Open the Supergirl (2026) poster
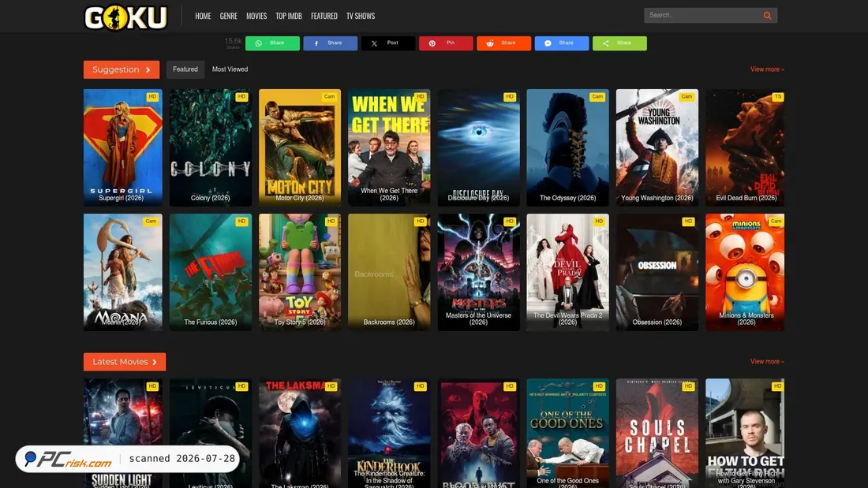Screen dimensions: 868x488 pyautogui.click(x=123, y=147)
